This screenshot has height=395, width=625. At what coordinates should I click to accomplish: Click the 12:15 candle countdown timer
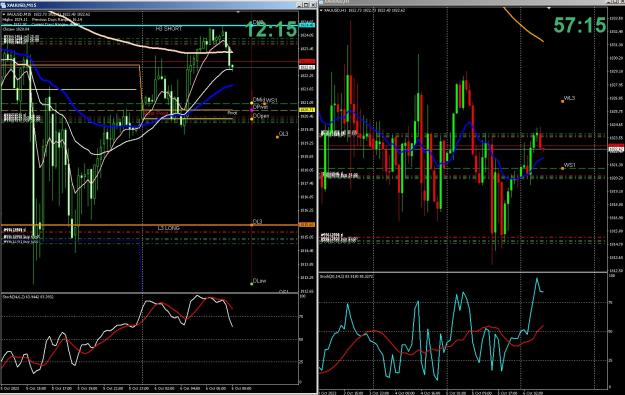click(x=271, y=29)
